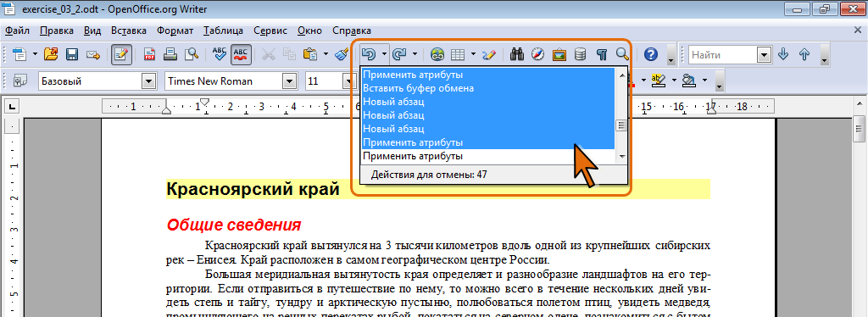The image size is (868, 317).
Task: Select the unhighlighted Применить атрибуты undo entry
Action: [488, 156]
